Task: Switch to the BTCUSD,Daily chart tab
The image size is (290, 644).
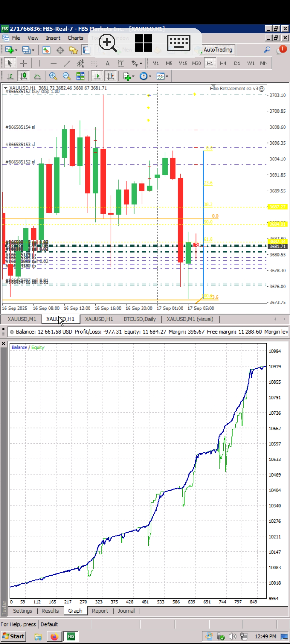Action: click(140, 319)
